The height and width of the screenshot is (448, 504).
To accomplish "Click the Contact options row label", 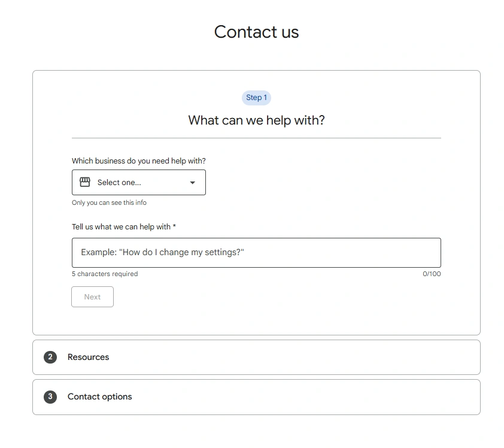I will coord(101,396).
